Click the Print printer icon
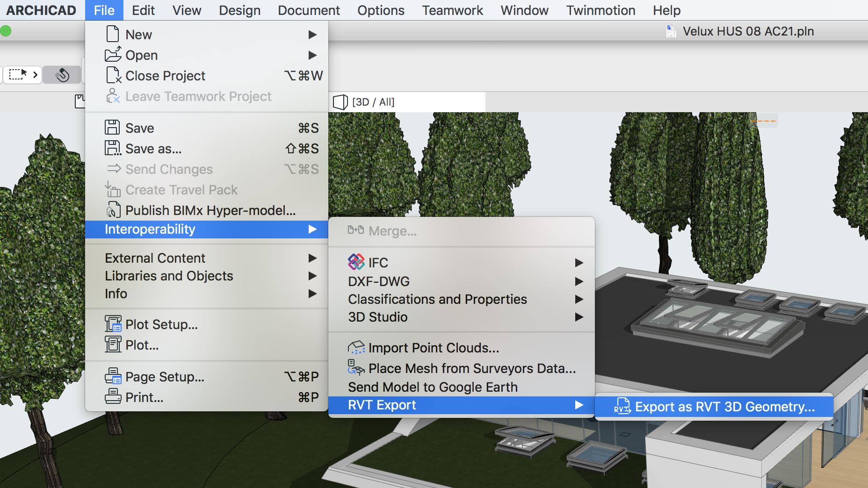The width and height of the screenshot is (868, 488). click(x=113, y=397)
